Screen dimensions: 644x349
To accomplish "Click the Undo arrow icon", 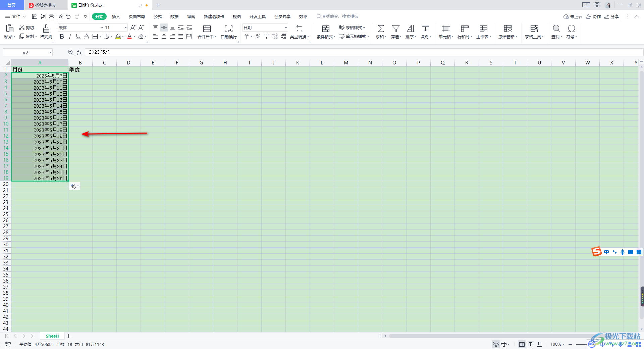I will coord(68,16).
